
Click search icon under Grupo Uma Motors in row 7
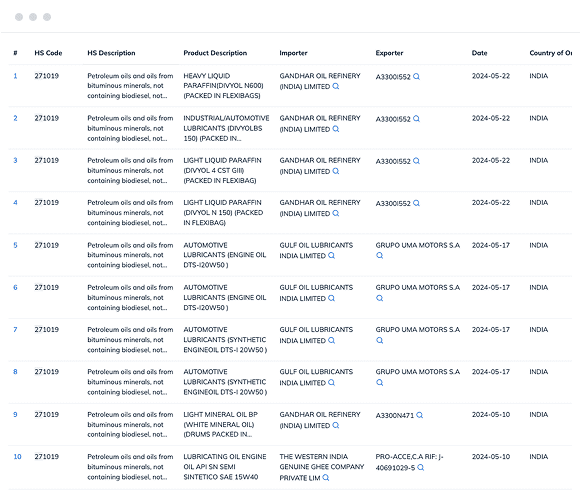click(380, 340)
